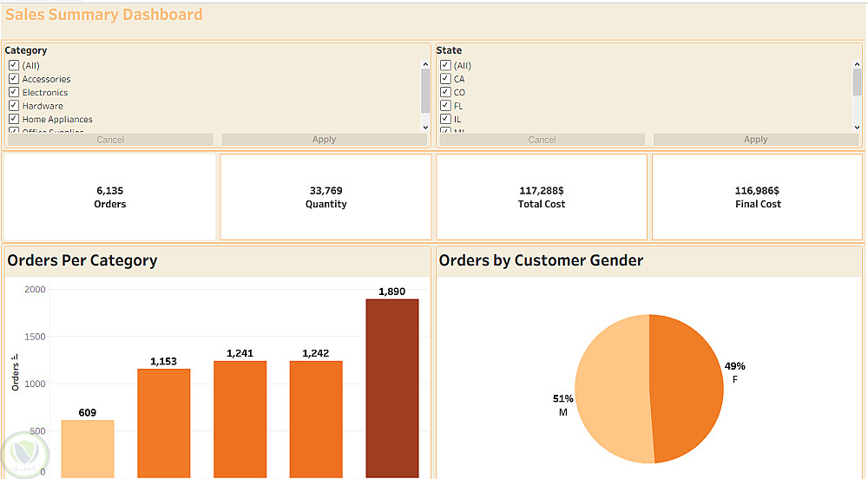Image resolution: width=868 pixels, height=479 pixels.
Task: Cancel the State filter changes
Action: [542, 140]
